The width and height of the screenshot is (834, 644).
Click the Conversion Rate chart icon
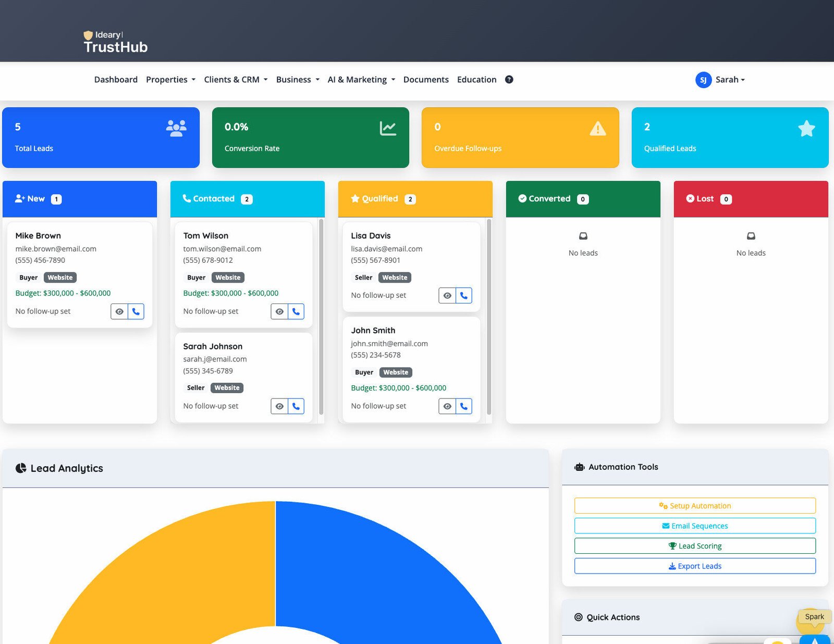coord(388,128)
